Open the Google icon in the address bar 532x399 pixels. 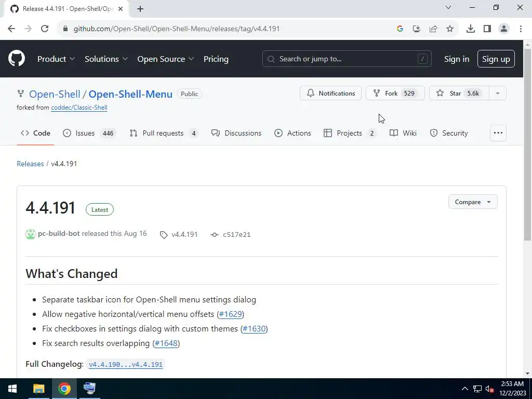(x=400, y=29)
